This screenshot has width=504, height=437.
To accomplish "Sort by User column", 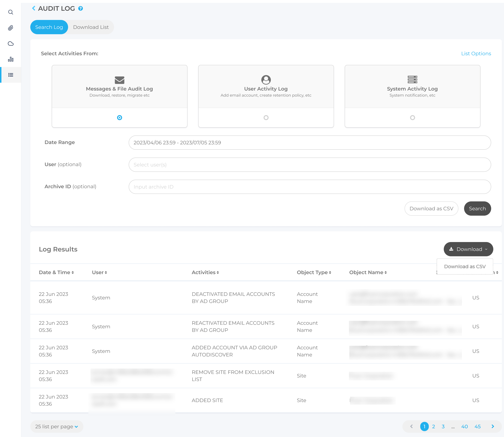I will click(x=99, y=272).
